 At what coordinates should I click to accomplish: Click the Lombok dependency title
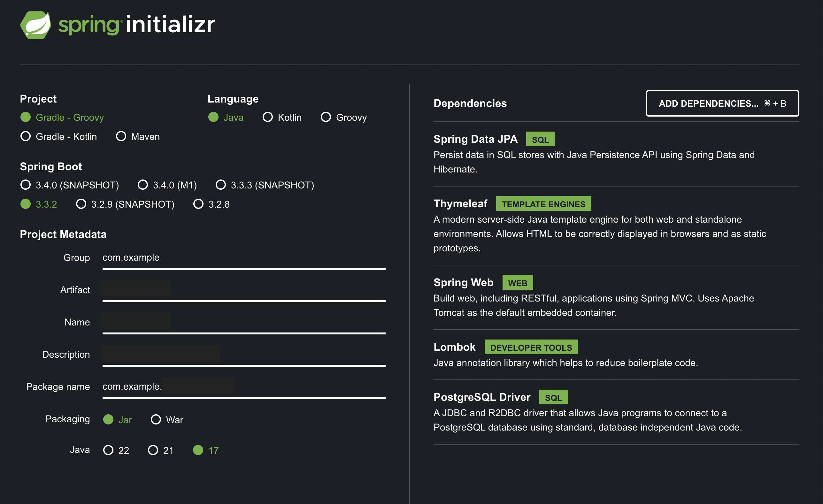click(454, 347)
